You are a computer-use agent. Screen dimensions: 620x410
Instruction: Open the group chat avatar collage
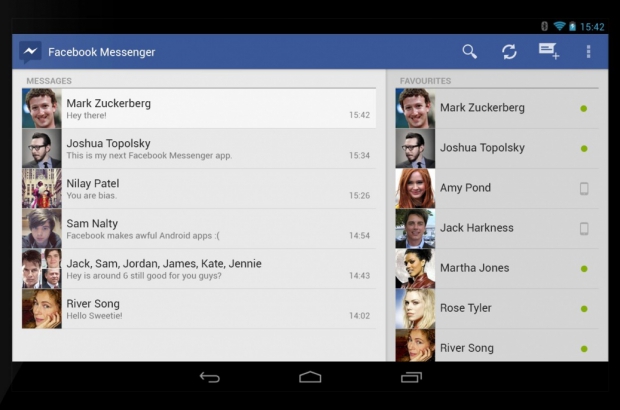pos(42,269)
